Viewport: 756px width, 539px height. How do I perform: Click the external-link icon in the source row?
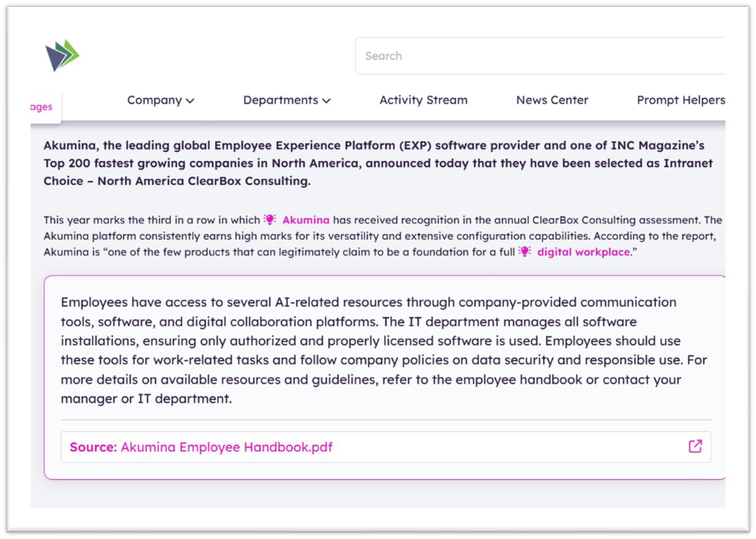(x=695, y=446)
